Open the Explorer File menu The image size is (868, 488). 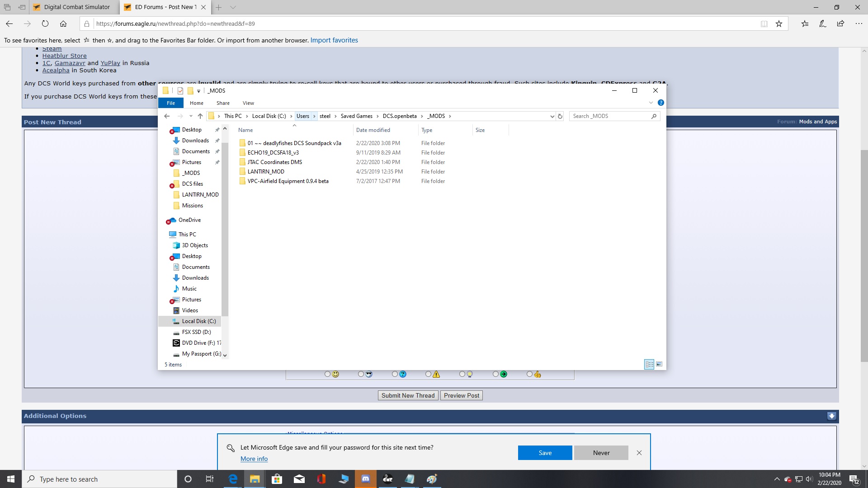171,103
